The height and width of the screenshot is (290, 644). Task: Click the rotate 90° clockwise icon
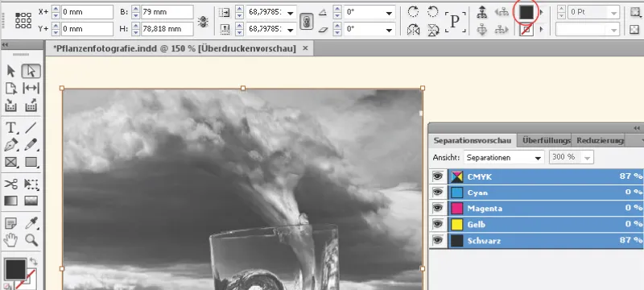point(413,11)
